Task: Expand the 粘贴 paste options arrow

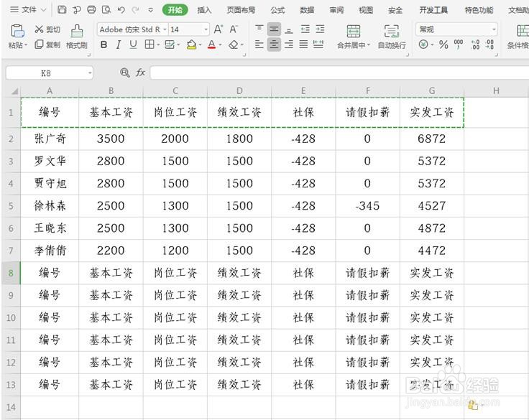Action: 26,45
